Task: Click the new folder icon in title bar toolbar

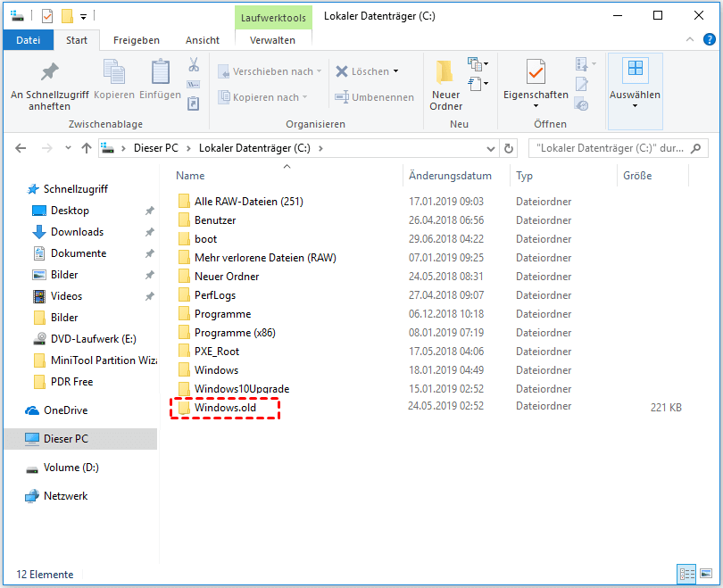Action: click(x=67, y=16)
